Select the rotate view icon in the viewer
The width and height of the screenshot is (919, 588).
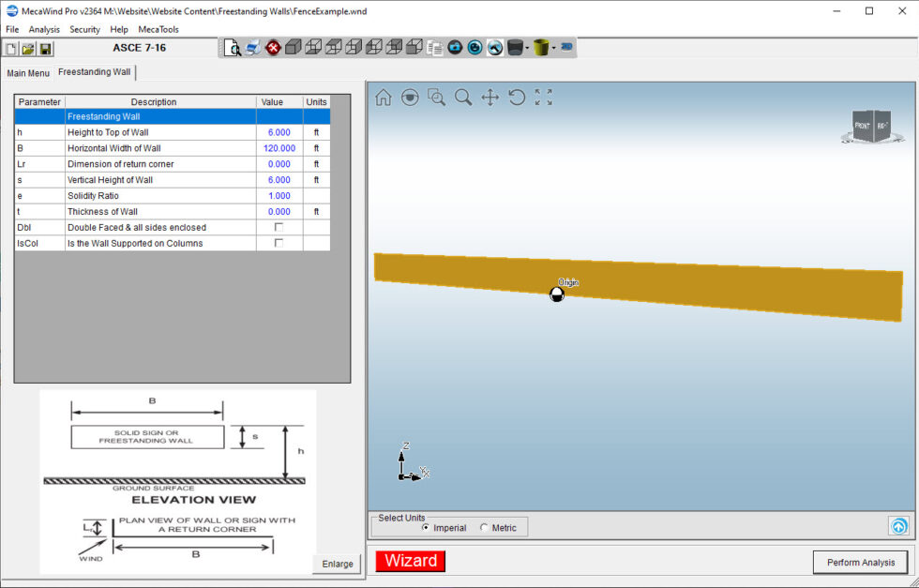coord(516,97)
